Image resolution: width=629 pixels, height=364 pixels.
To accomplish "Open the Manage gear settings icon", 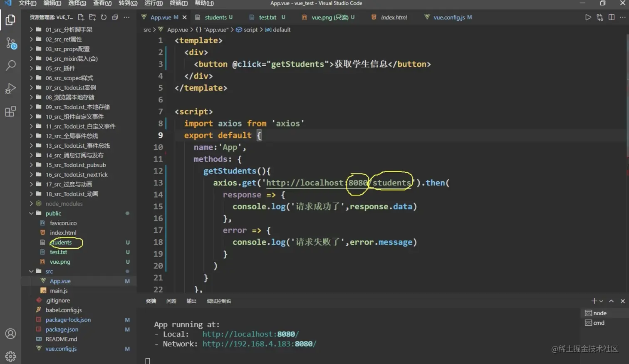I will pyautogui.click(x=10, y=356).
